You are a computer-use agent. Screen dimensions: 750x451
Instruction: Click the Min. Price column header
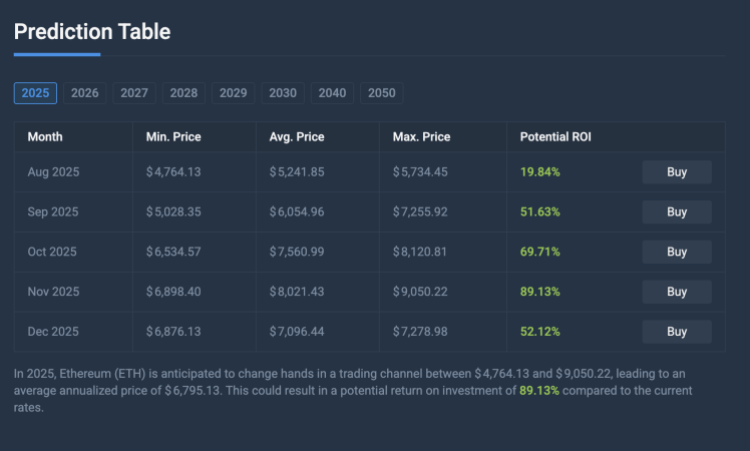click(x=173, y=137)
